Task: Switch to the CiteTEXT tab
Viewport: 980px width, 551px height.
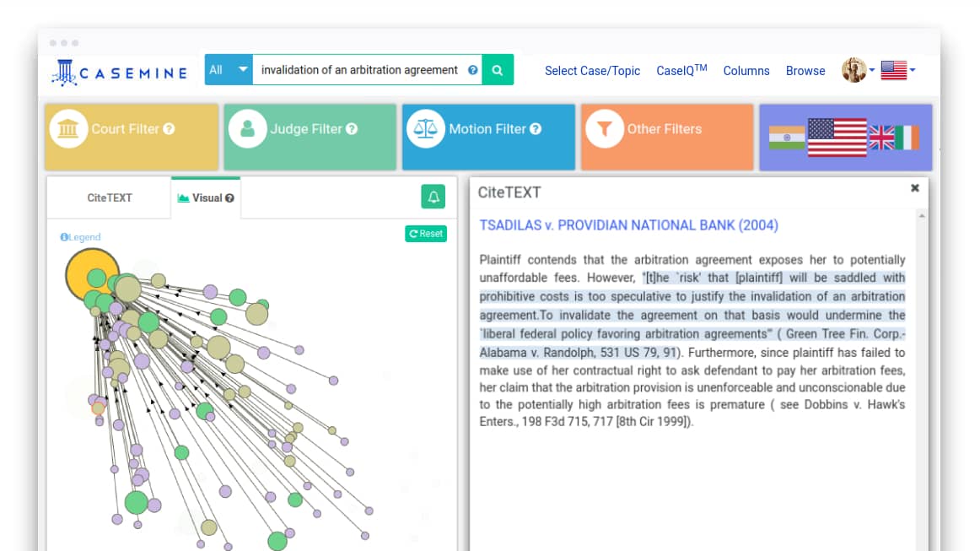Action: 110,198
